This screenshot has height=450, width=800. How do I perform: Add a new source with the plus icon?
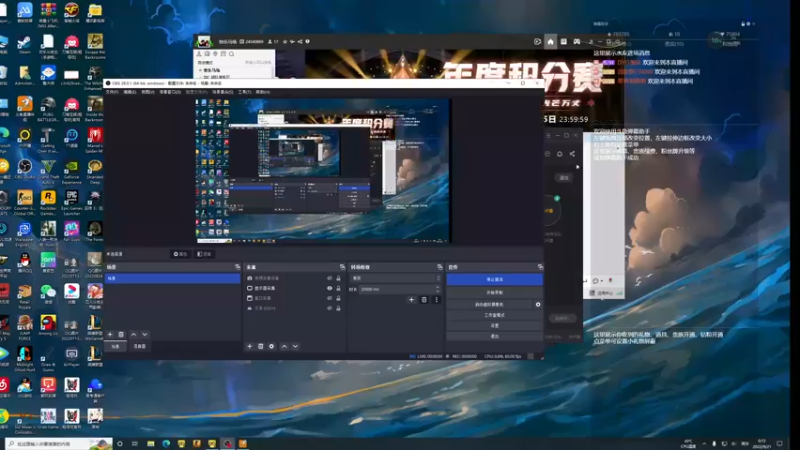249,346
